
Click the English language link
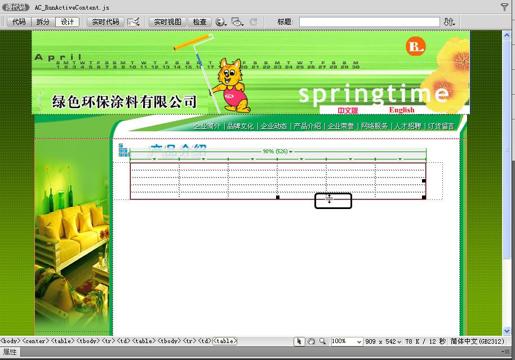(x=401, y=110)
